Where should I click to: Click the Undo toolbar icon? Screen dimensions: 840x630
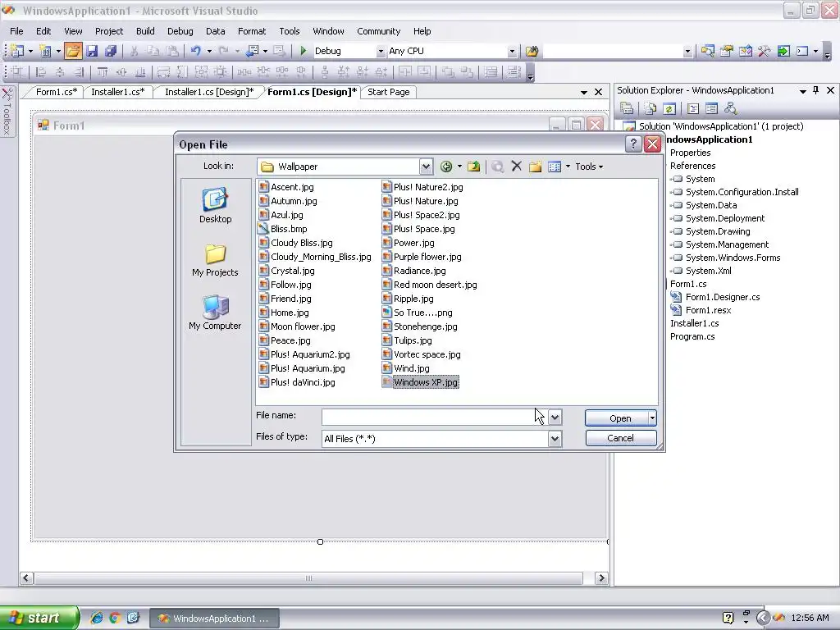(196, 51)
